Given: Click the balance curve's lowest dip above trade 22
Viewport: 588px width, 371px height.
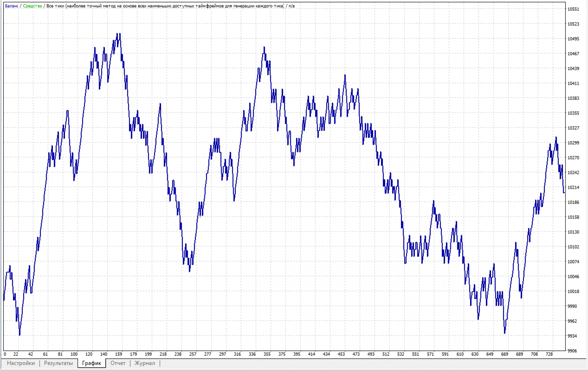Looking at the screenshot, I should (20, 335).
